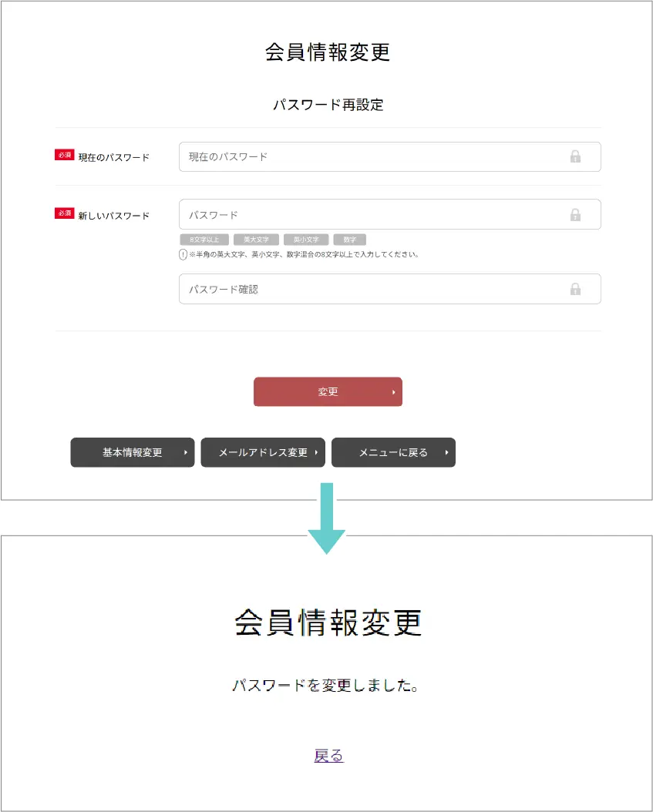Select the 8文字以上 requirement tag

tap(204, 240)
